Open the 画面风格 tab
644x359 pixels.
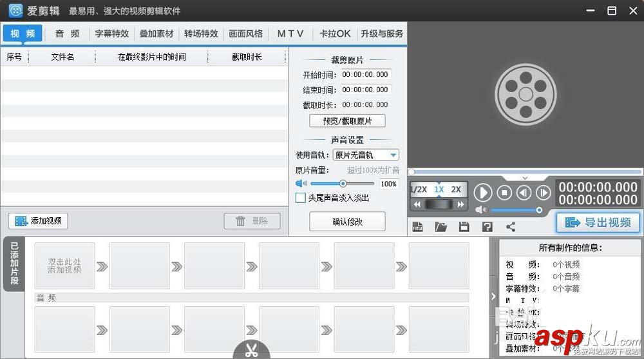click(245, 34)
